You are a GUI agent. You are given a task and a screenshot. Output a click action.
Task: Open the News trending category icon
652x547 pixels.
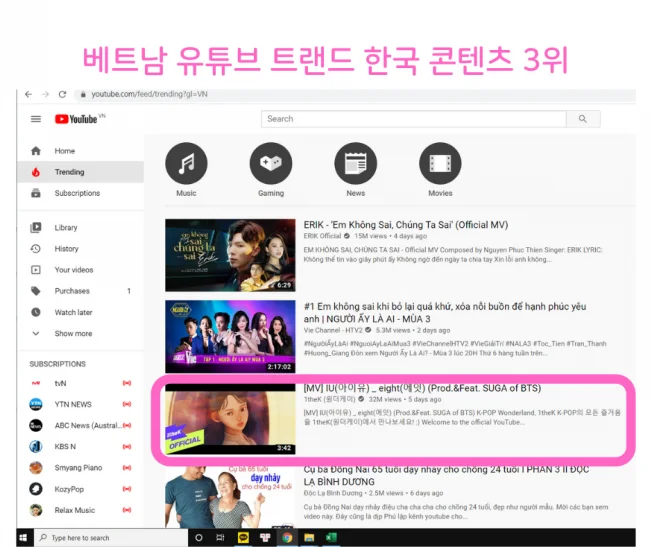point(356,163)
